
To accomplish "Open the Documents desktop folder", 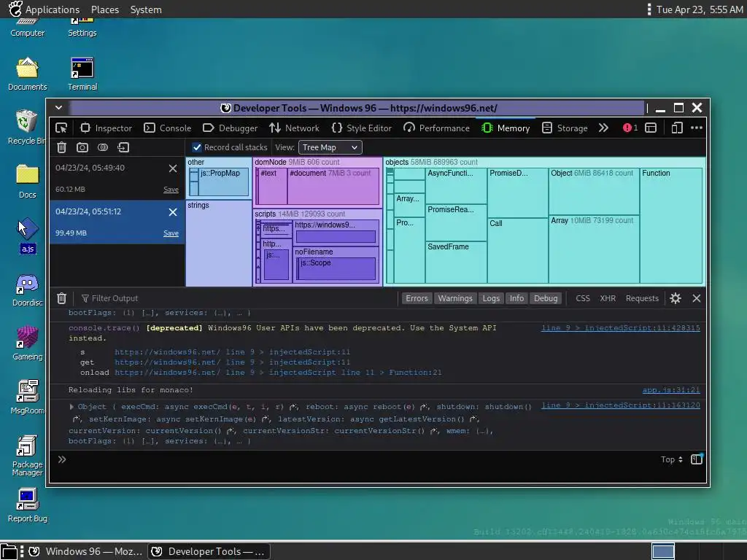I will coord(27,74).
